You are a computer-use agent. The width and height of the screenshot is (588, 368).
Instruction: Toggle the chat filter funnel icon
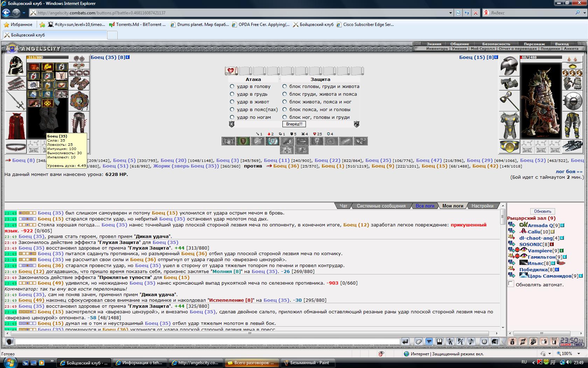click(x=429, y=341)
